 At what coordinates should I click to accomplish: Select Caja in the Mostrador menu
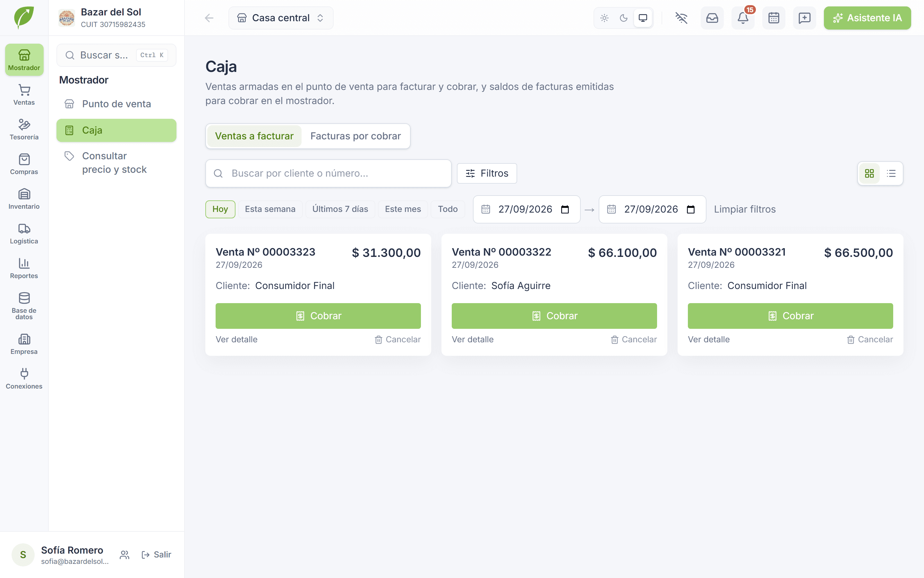coord(116,130)
